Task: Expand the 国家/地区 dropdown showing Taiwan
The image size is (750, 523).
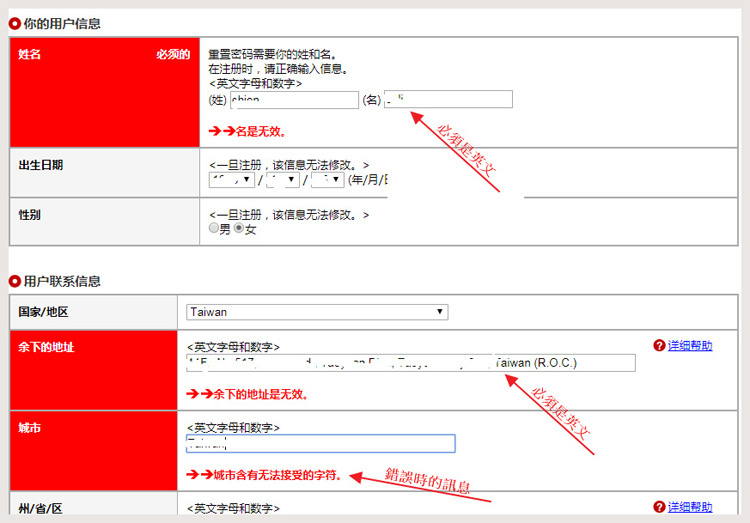Action: (x=317, y=312)
